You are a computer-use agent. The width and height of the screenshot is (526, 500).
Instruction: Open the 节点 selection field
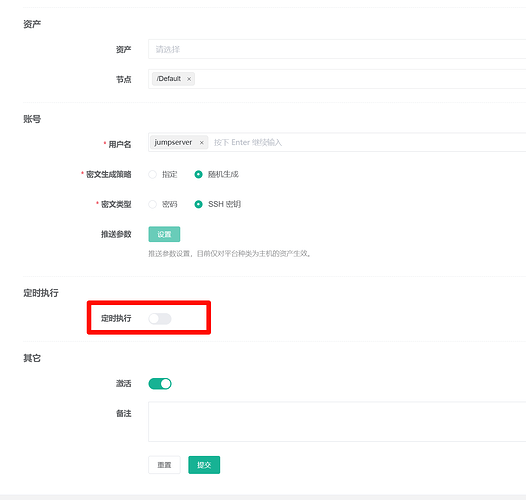coord(337,79)
